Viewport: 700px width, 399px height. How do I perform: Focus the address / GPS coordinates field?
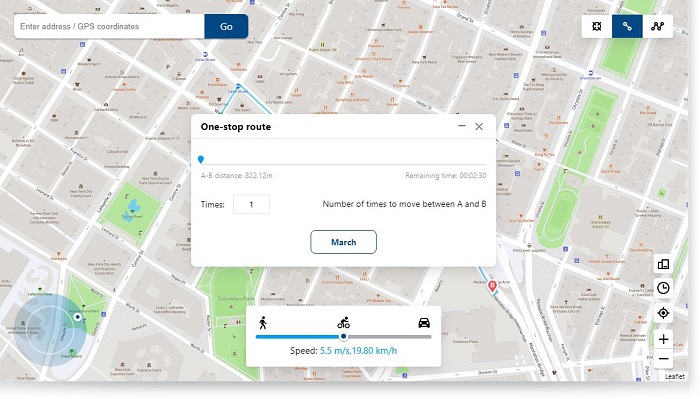(109, 26)
